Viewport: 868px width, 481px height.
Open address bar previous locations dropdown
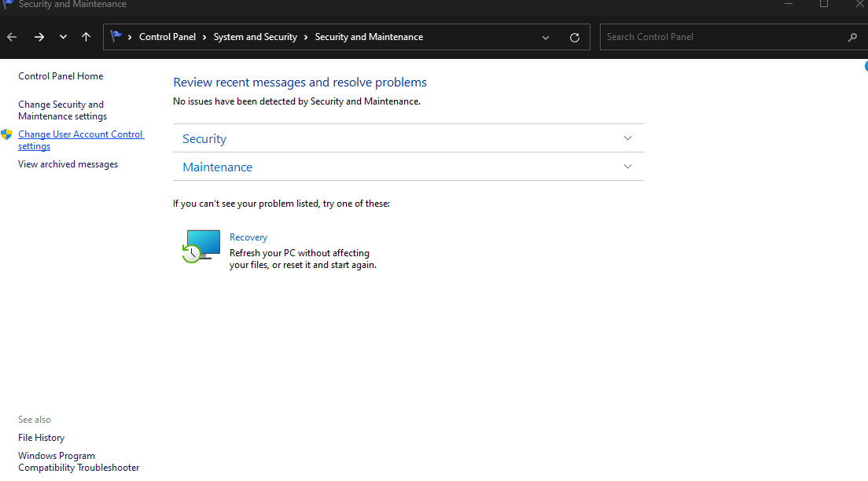click(x=546, y=37)
